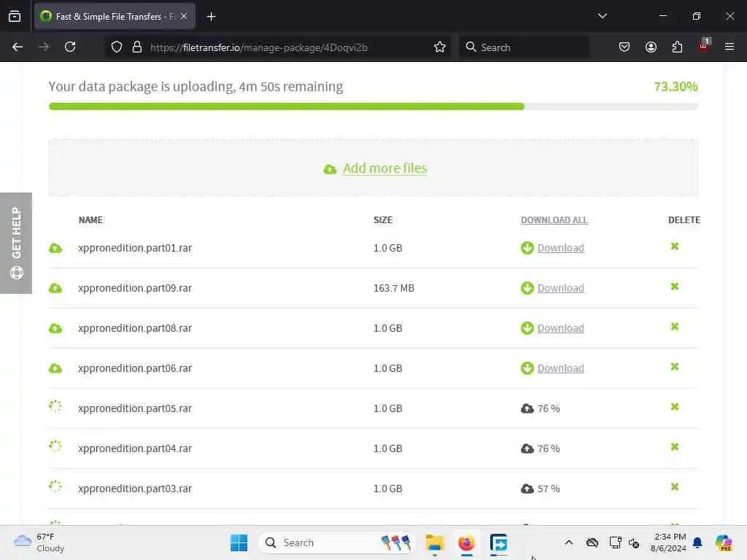Cancel part05.rar upload via its X icon

tap(675, 407)
